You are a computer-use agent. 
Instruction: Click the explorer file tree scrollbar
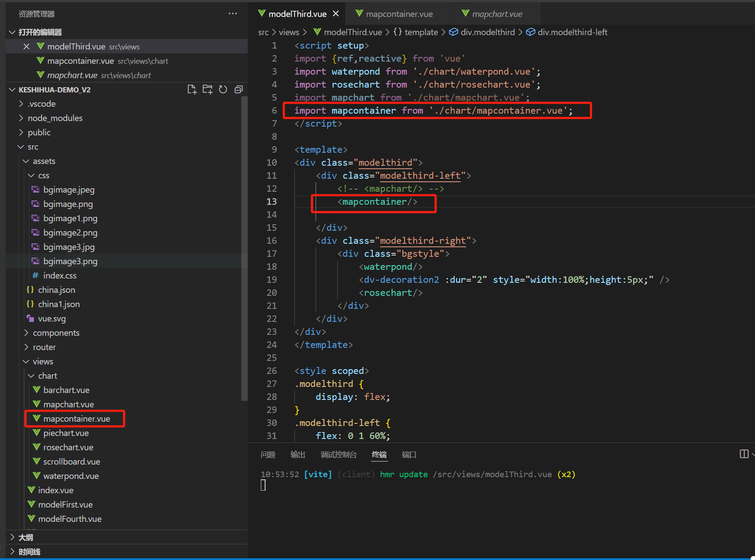pos(244,249)
